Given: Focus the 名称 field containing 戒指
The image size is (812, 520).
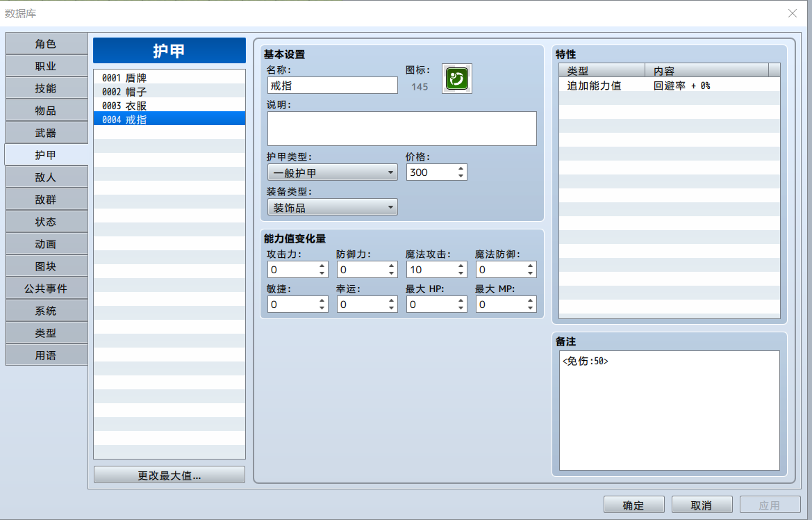Looking at the screenshot, I should 333,86.
